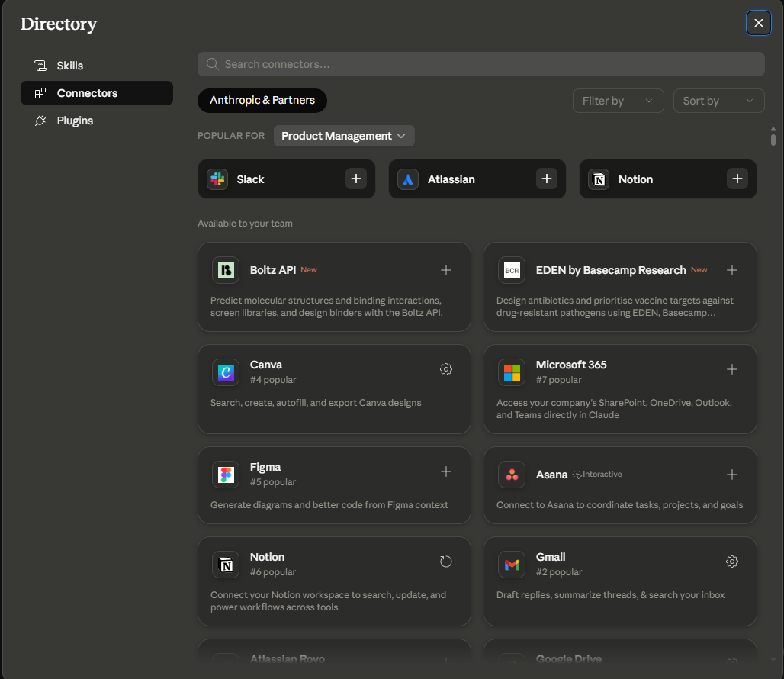Click the Figma logo icon
The image size is (784, 679).
point(226,475)
